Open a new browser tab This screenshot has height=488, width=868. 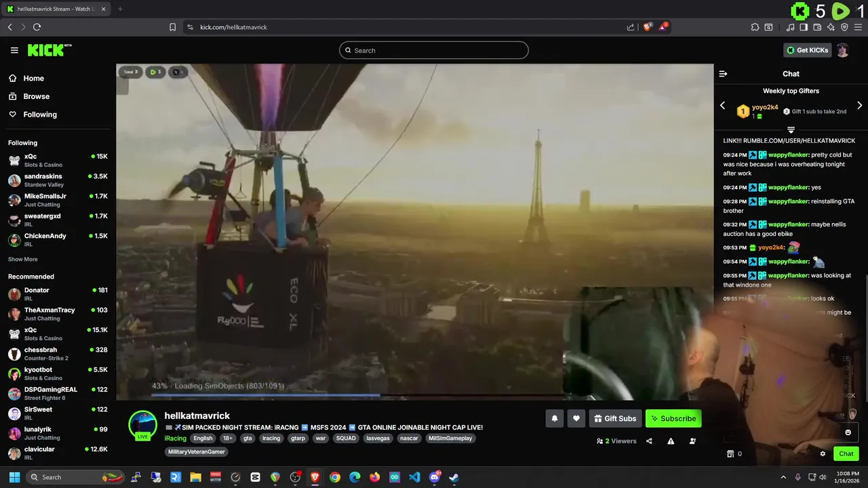120,9
